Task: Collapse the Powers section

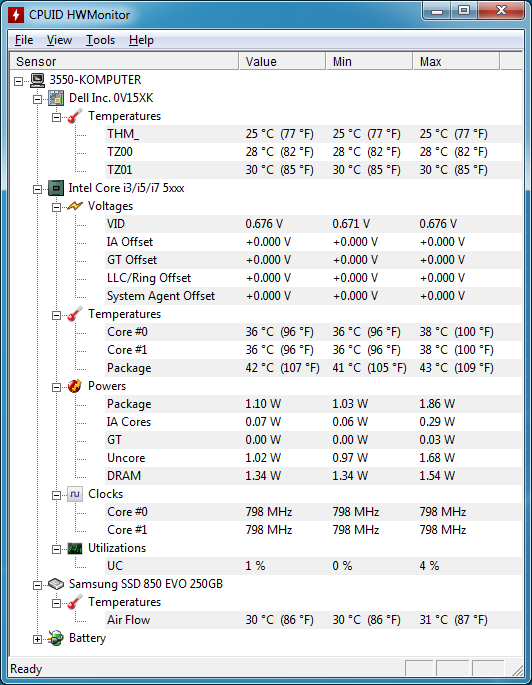Action: point(56,387)
